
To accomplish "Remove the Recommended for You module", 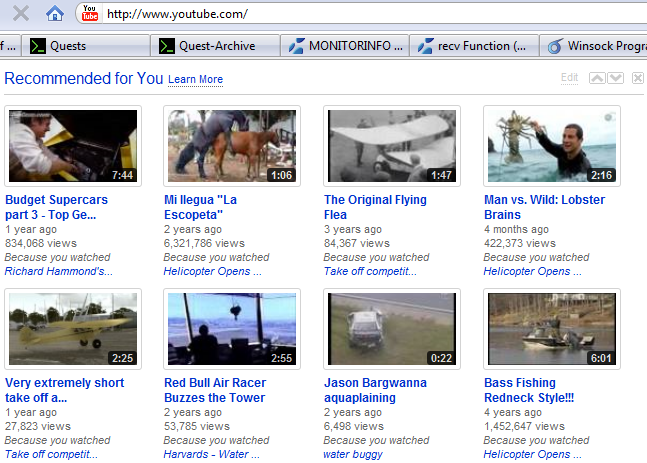I will [638, 78].
